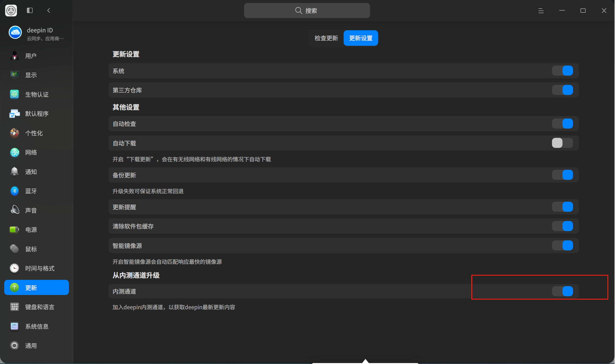Select the 更新 sidebar entry
The width and height of the screenshot is (615, 364).
click(x=36, y=287)
